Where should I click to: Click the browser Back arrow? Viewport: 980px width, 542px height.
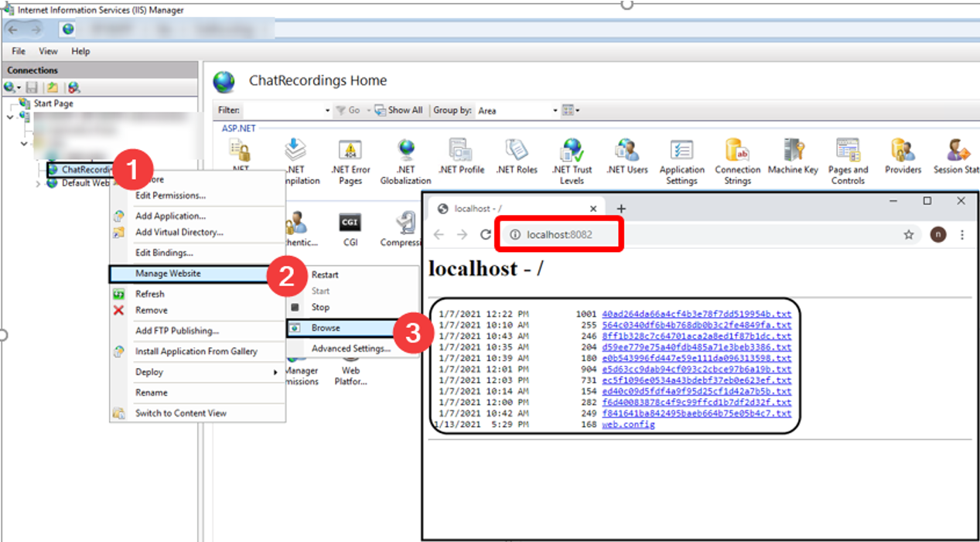click(439, 234)
